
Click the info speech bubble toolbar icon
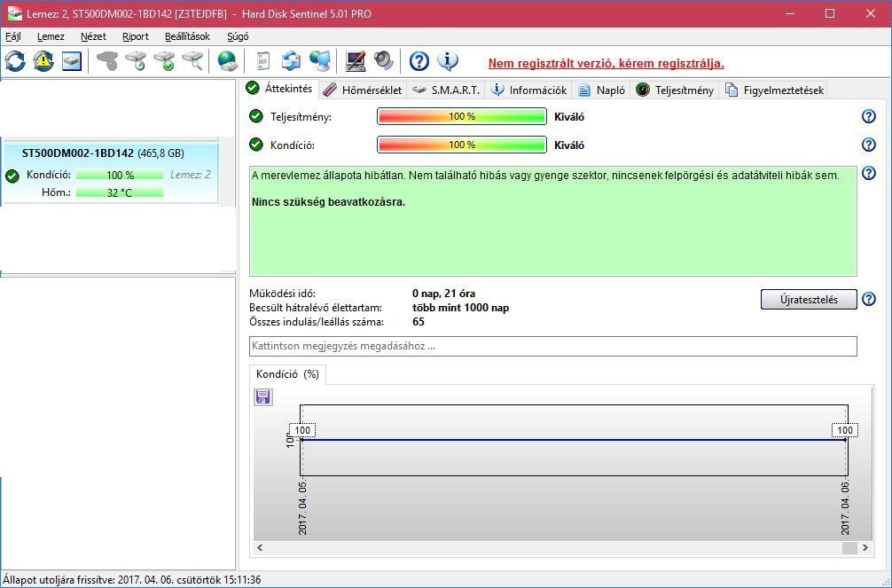point(448,61)
